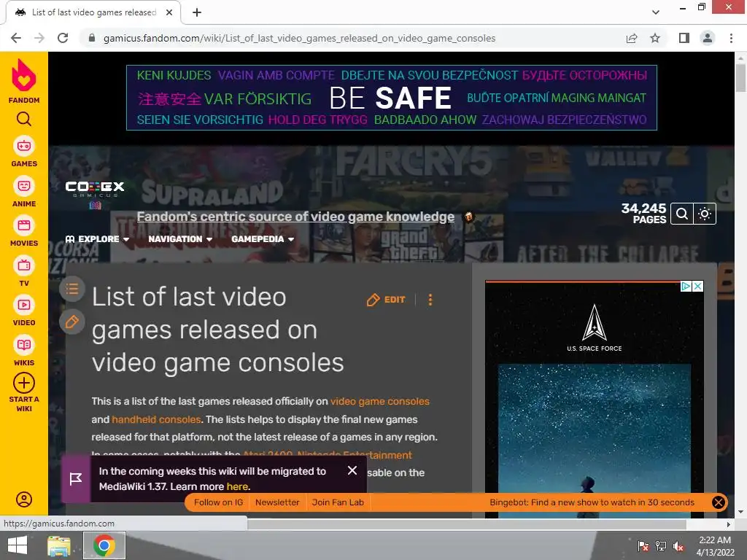Screen dimensions: 747x560
Task: Click the U.S. Space Force ad image
Action: (x=594, y=399)
